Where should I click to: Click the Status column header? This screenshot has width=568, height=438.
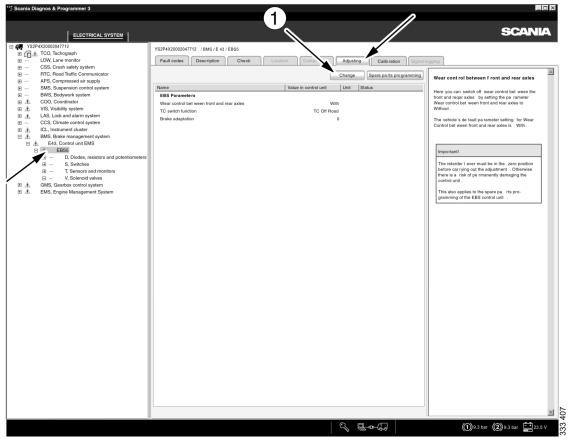coord(390,88)
